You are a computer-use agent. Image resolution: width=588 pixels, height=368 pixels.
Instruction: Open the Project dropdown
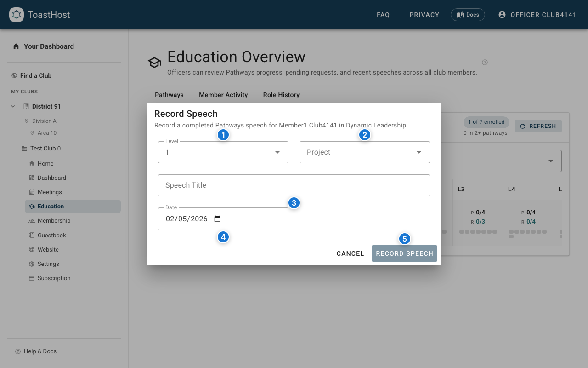[365, 152]
